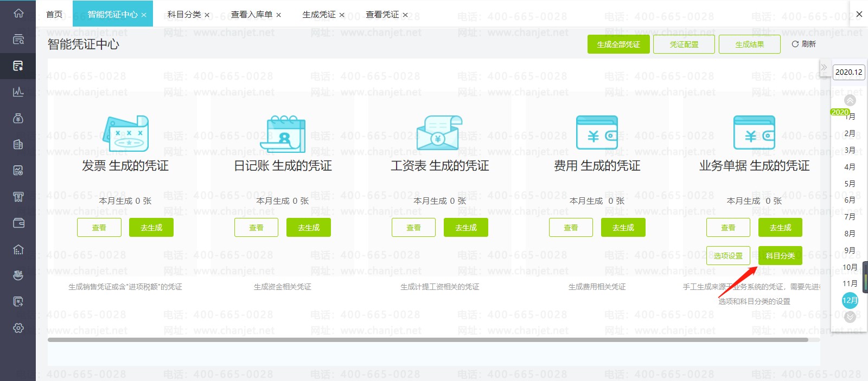Select 6月 in month list
Viewport: 868px width, 381px height.
pos(850,200)
